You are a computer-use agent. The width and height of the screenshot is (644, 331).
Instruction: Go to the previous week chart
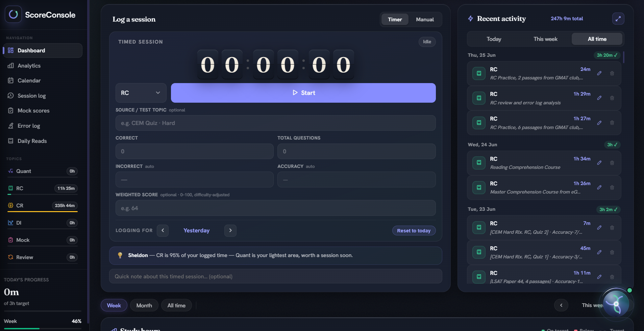(561, 305)
